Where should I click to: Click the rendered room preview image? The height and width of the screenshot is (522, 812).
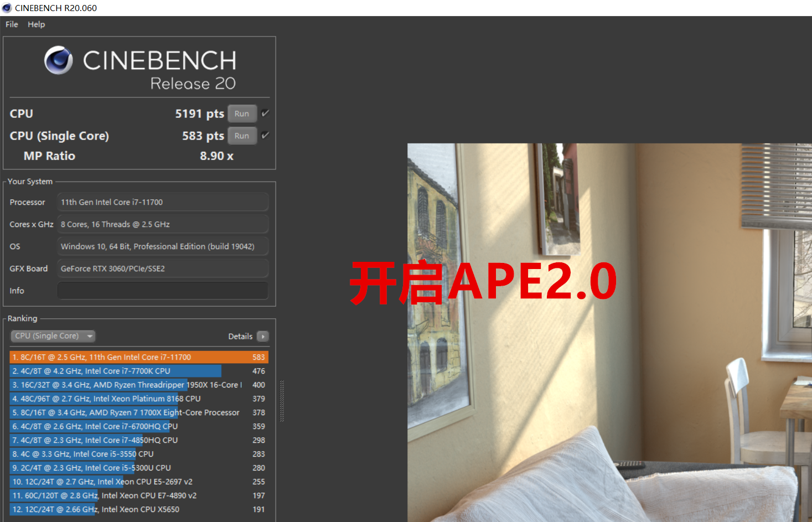click(x=609, y=333)
